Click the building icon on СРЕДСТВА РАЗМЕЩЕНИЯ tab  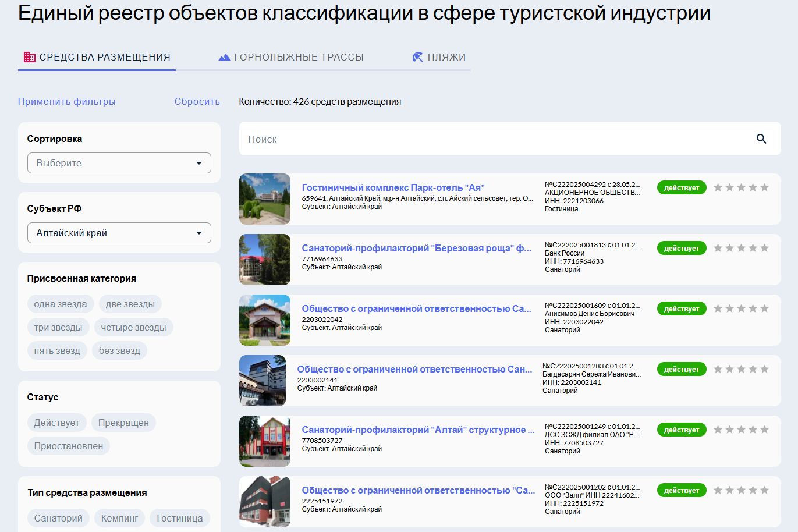coord(29,56)
